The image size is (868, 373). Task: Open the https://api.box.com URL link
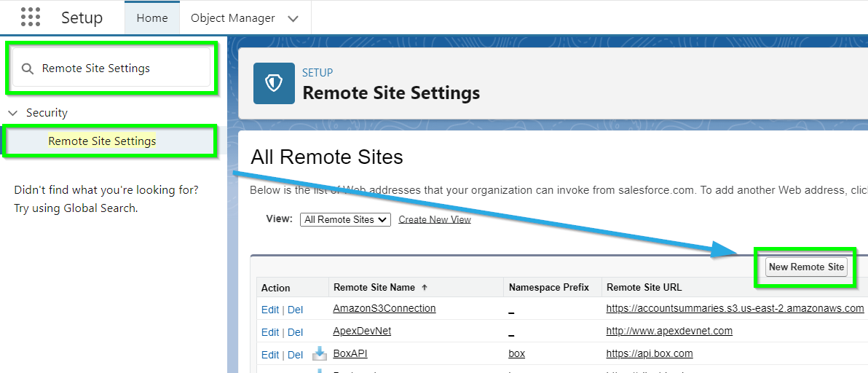click(650, 353)
